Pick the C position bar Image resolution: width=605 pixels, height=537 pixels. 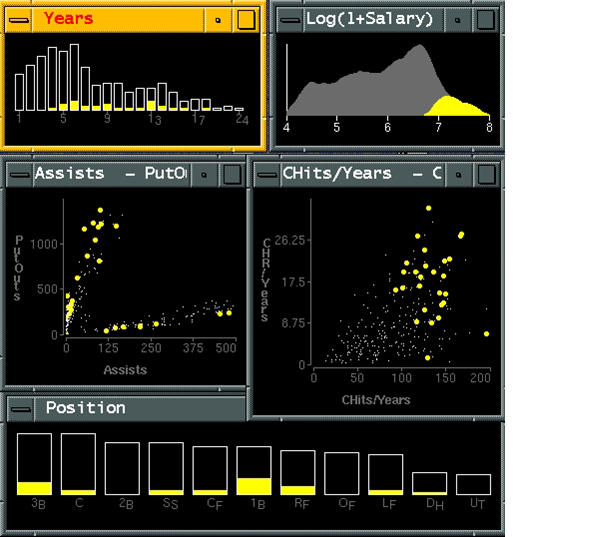(78, 464)
